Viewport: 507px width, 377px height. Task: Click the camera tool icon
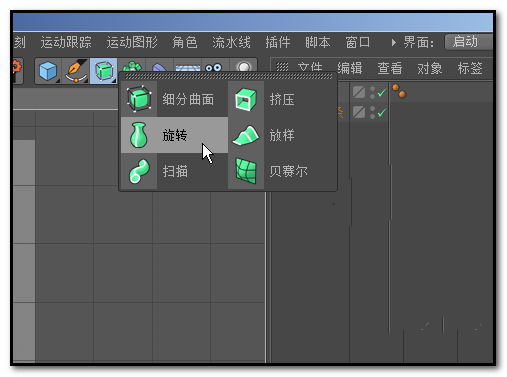pos(214,68)
